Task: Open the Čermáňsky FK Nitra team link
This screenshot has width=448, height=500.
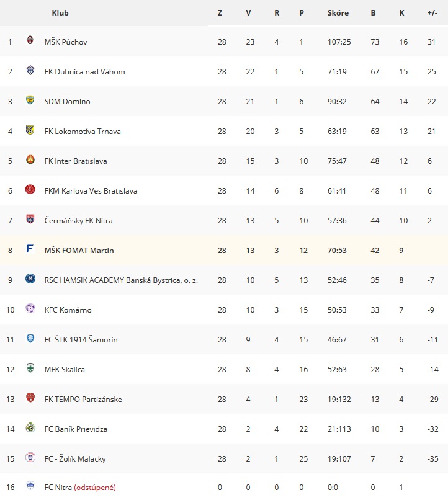Action: point(78,221)
